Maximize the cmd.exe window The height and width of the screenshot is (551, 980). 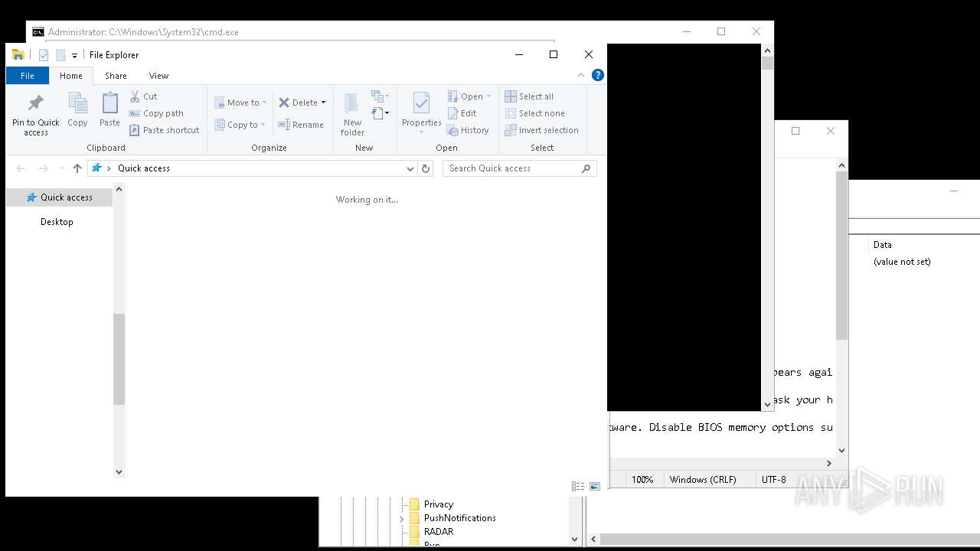coord(721,31)
